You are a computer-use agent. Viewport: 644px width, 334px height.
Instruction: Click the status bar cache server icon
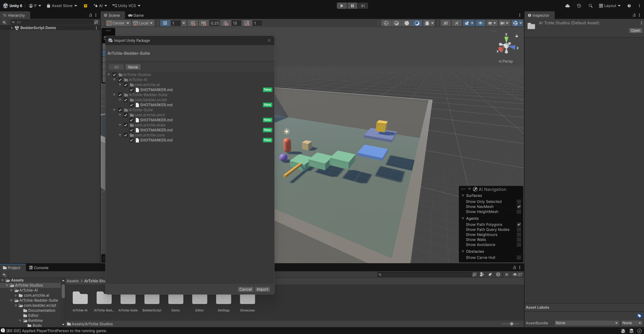coord(631,331)
